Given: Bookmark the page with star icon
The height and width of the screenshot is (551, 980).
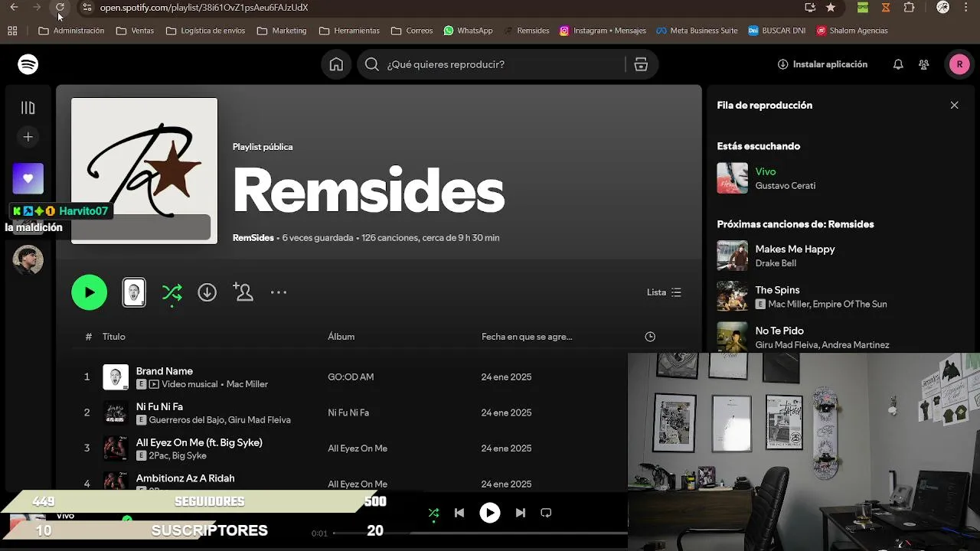Looking at the screenshot, I should click(831, 8).
